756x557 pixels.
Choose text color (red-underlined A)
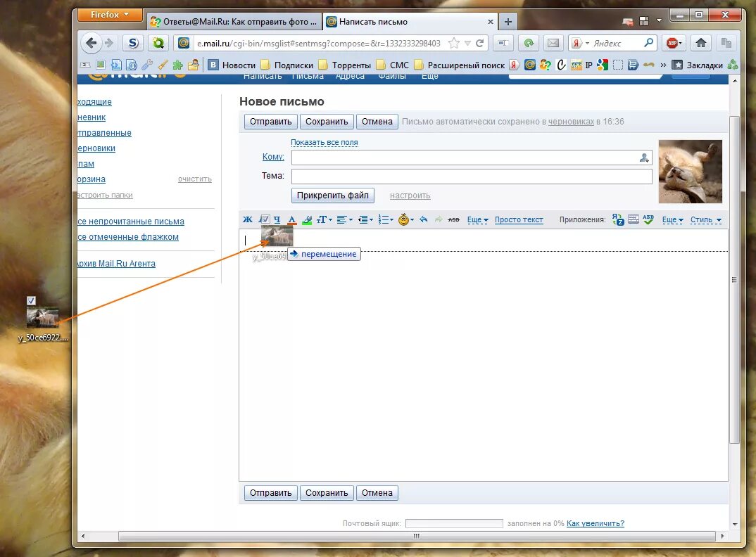click(x=291, y=219)
